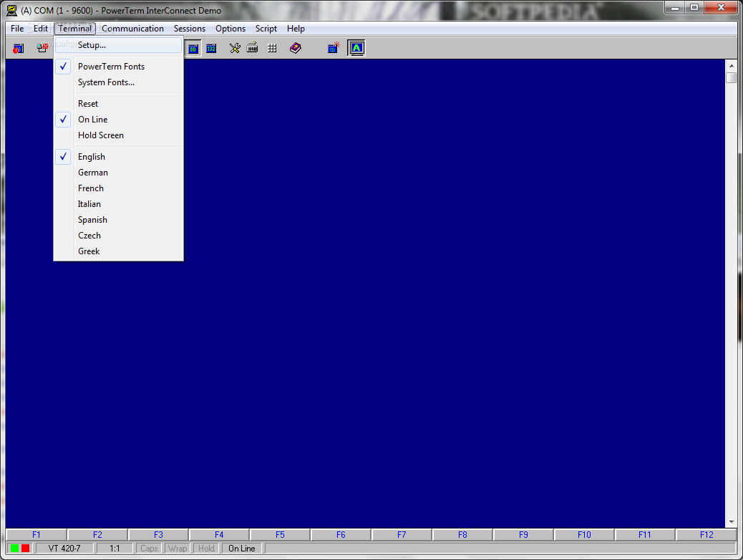
Task: Choose Reset in Terminal menu
Action: tap(118, 103)
